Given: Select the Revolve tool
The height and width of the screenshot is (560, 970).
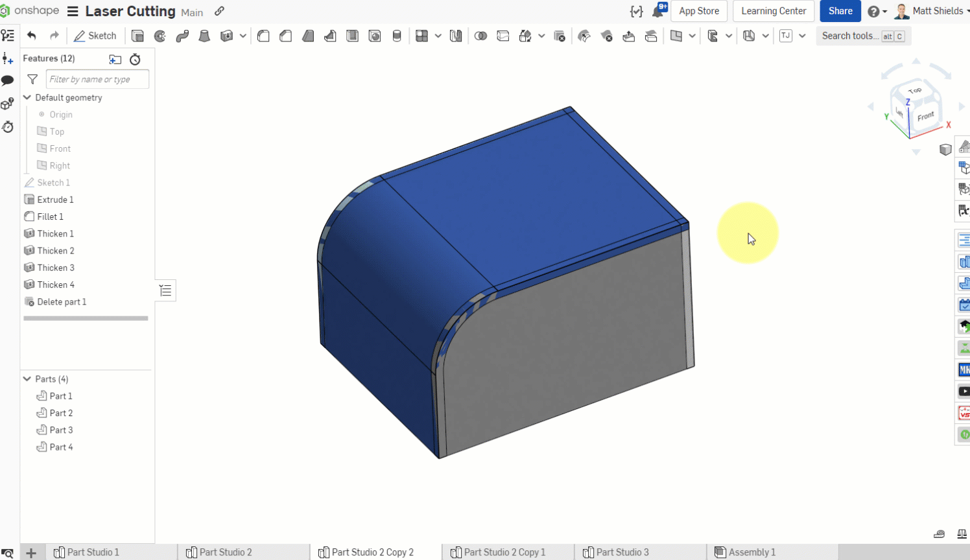Looking at the screenshot, I should tap(160, 36).
